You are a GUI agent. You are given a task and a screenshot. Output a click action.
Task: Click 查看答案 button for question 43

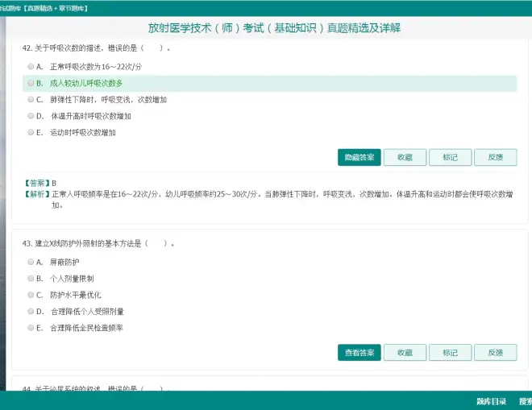click(x=359, y=353)
